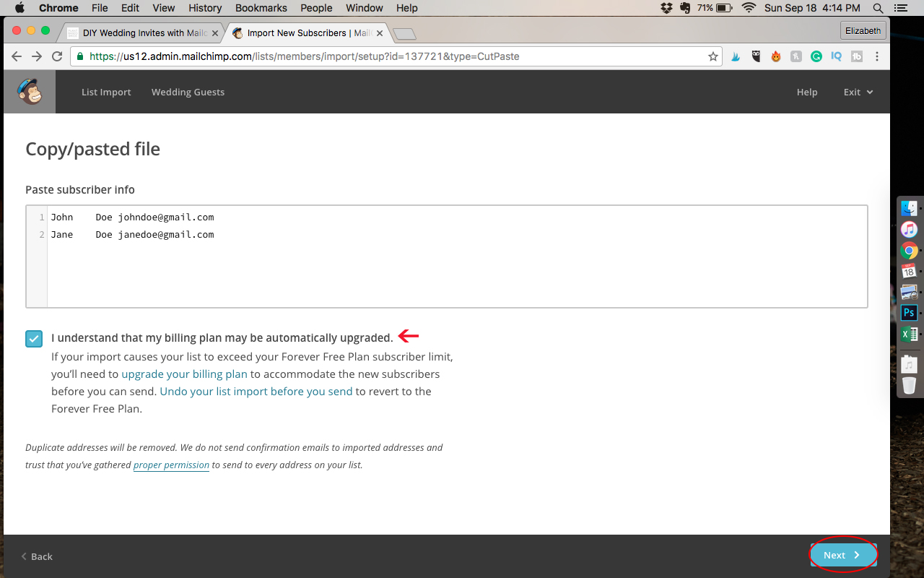Open the Trash in the Dock
Screen dimensions: 924x578
(909, 385)
